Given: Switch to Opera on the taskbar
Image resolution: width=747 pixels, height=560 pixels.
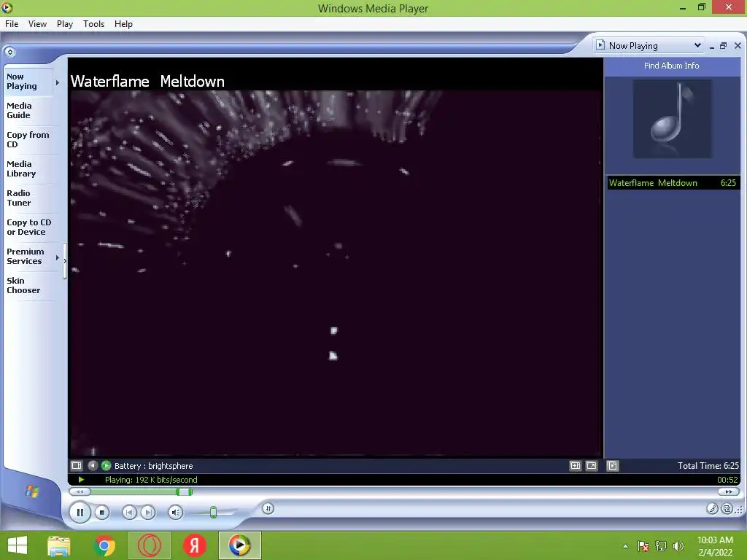Looking at the screenshot, I should 149,545.
